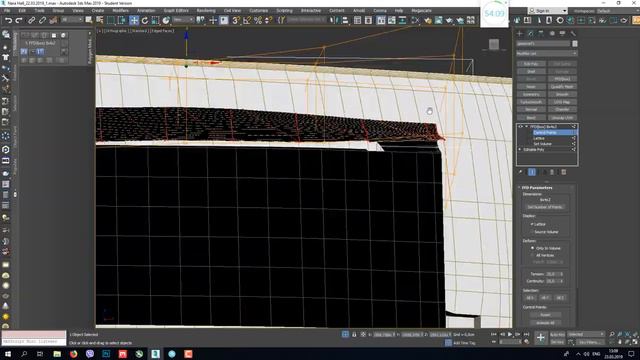Click Remove Modifier trash icon below stack
This screenshot has width=640, height=360.
pyautogui.click(x=552, y=172)
